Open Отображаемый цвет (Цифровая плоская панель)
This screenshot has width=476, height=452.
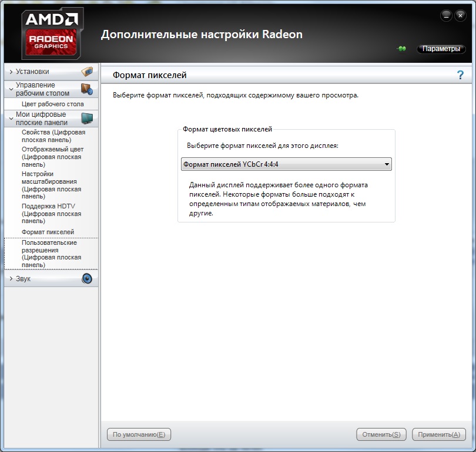click(x=52, y=157)
